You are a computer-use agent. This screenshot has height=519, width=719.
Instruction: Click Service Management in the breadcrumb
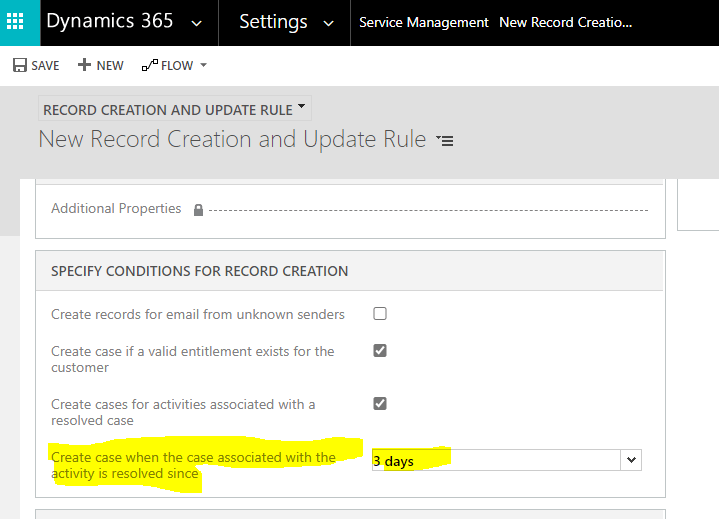coord(424,22)
